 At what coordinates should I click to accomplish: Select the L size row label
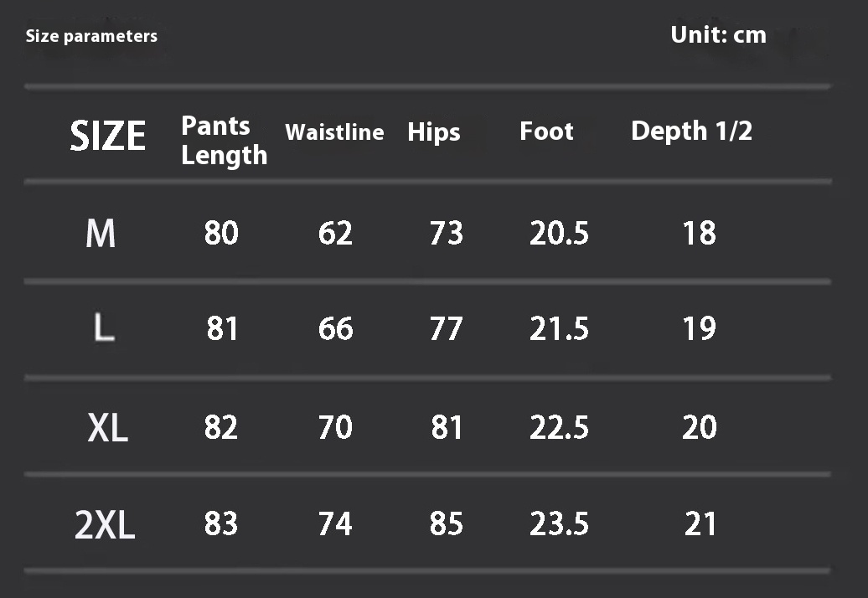[104, 328]
